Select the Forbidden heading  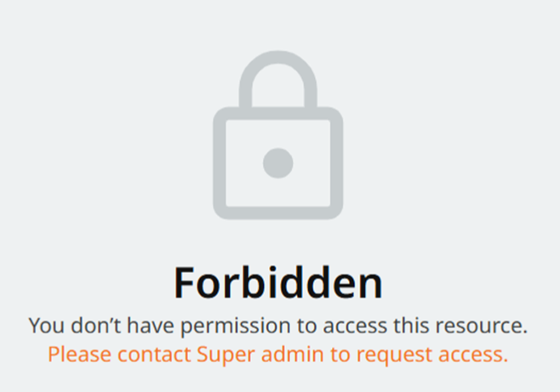(x=277, y=282)
